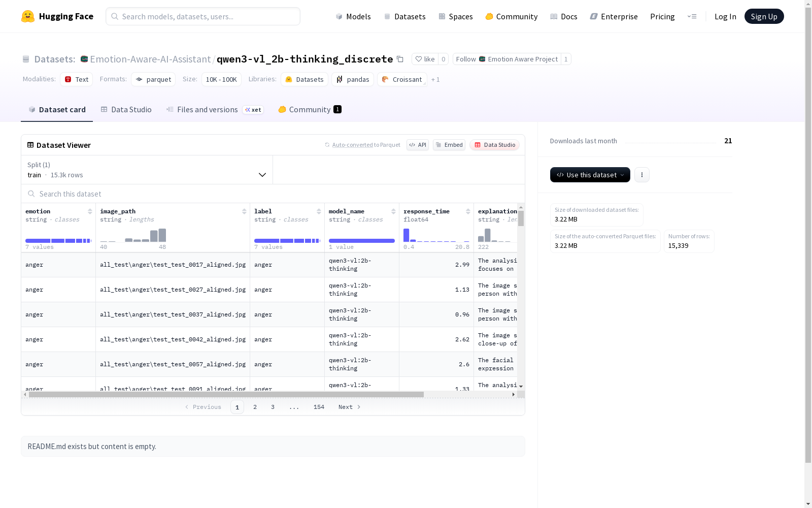The height and width of the screenshot is (508, 812).
Task: Click the Previous page button
Action: [x=203, y=407]
